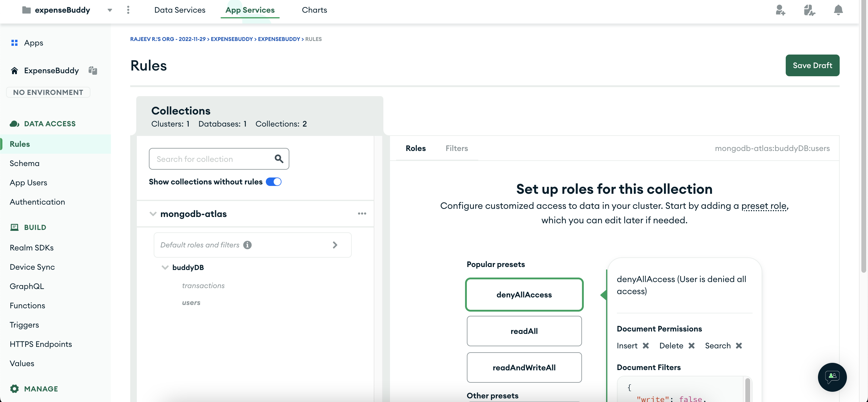868x402 pixels.
Task: Click the Search permission X mark
Action: coord(738,346)
